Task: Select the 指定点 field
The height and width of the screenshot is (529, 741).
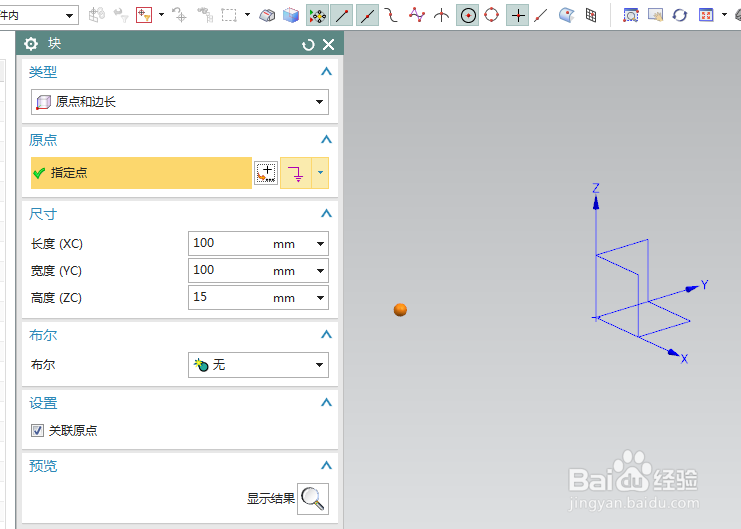Action: 141,173
